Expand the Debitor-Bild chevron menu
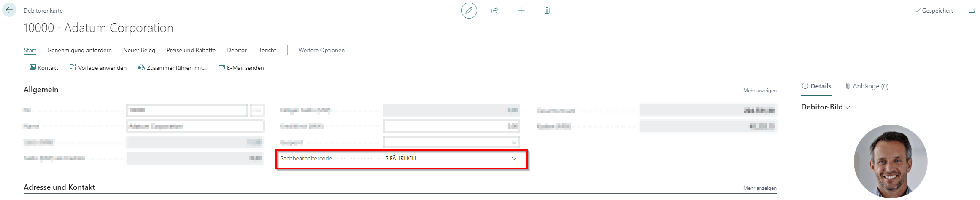The image size is (980, 200). [x=847, y=107]
